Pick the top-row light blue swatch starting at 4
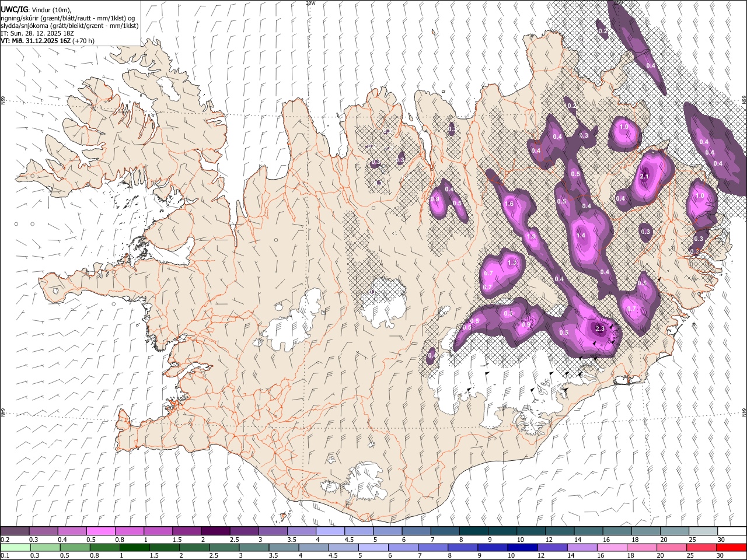Screen dimensions: 747x560 point(330,531)
